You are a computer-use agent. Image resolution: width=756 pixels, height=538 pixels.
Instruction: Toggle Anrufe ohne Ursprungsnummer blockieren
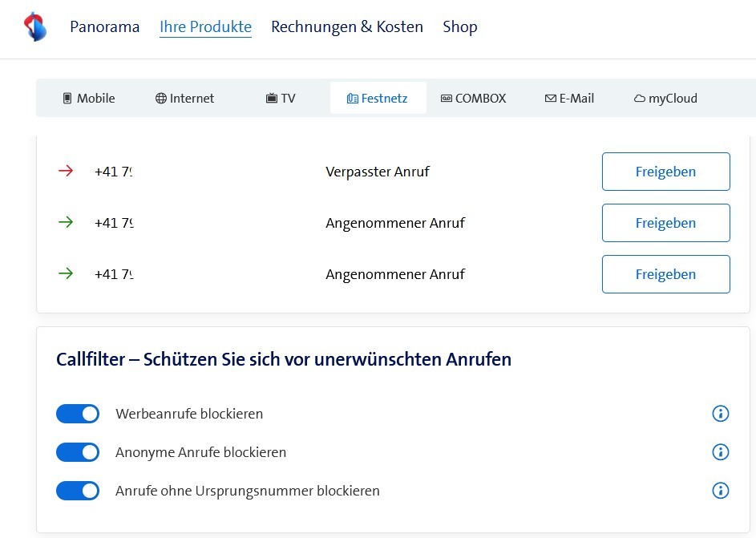tap(78, 491)
